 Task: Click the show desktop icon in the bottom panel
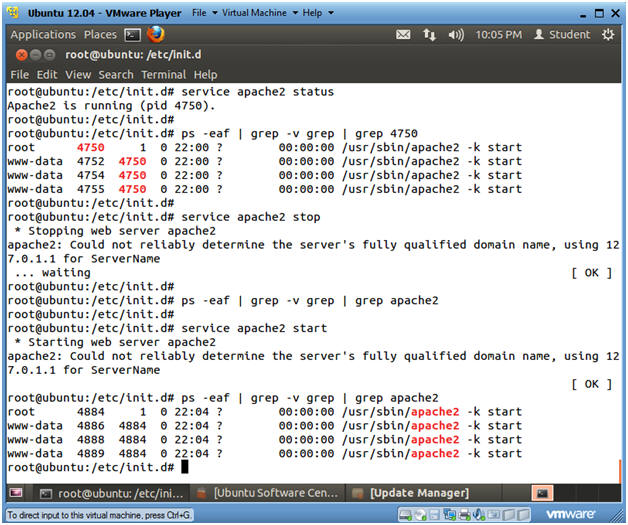click(16, 493)
